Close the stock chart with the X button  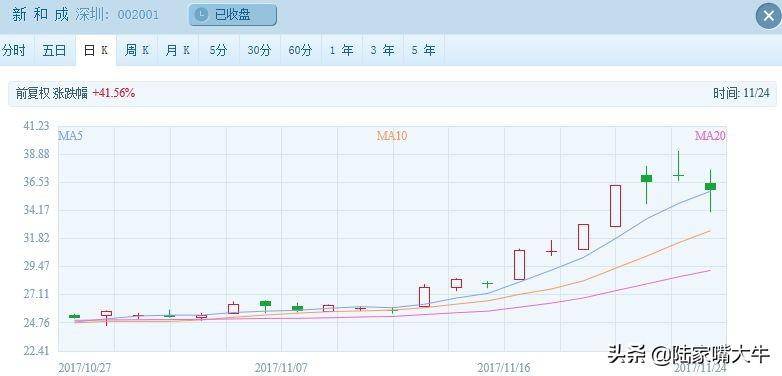pos(769,15)
